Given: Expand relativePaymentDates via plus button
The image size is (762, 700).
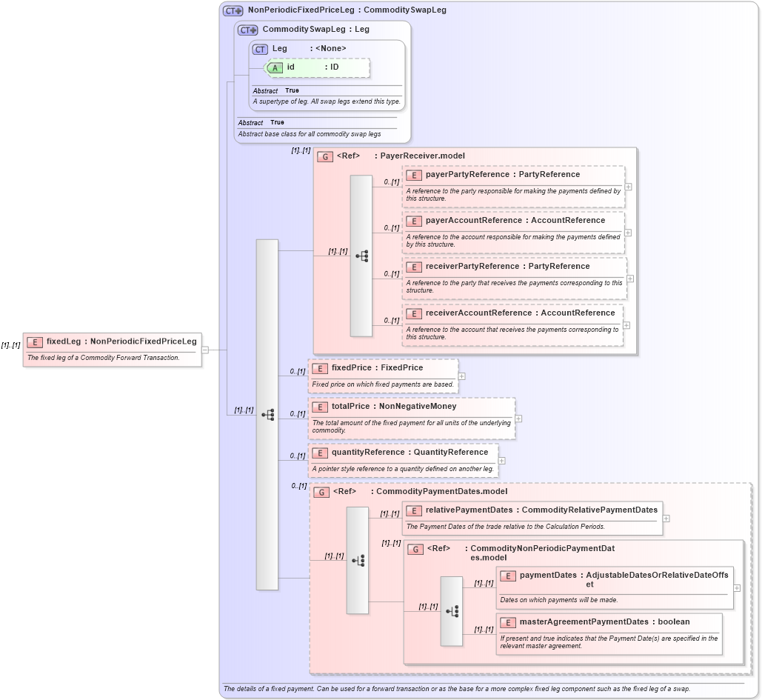Looking at the screenshot, I should 666,518.
